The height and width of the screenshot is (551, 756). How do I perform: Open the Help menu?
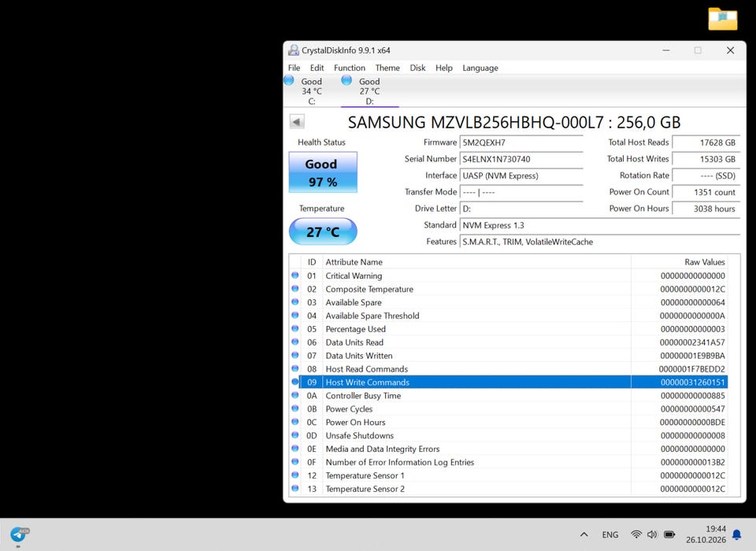coord(444,68)
